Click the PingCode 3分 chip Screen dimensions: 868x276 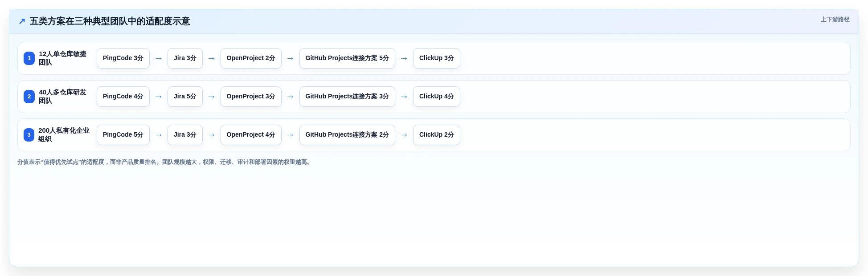123,58
